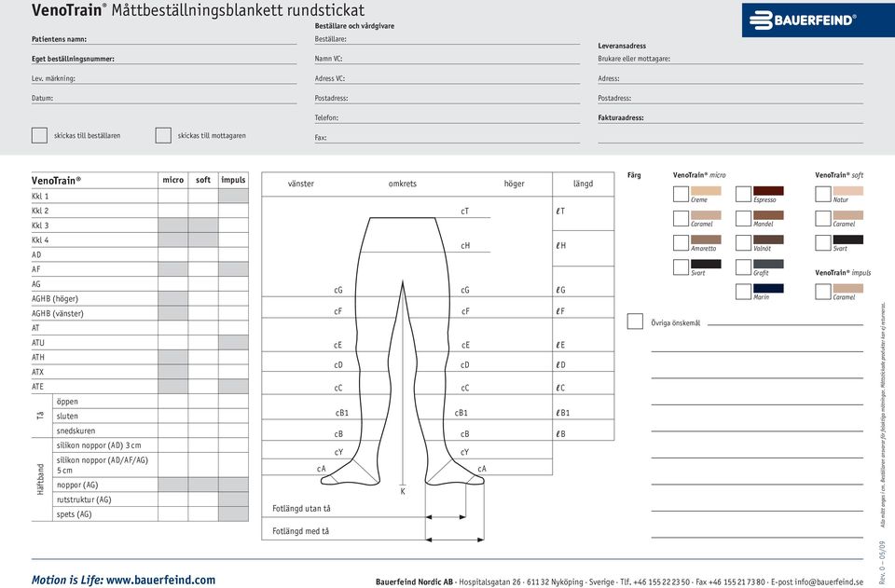Check the 'skickas till beställaren' checkbox
895x588 pixels.
click(39, 135)
